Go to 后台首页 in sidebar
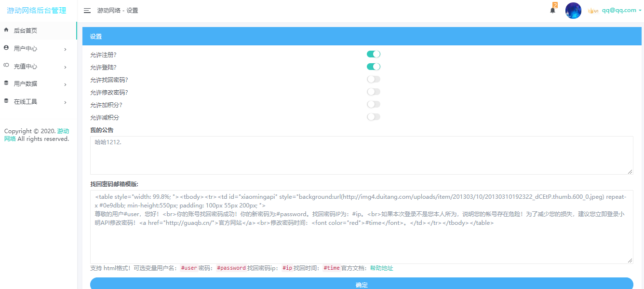 (39, 30)
